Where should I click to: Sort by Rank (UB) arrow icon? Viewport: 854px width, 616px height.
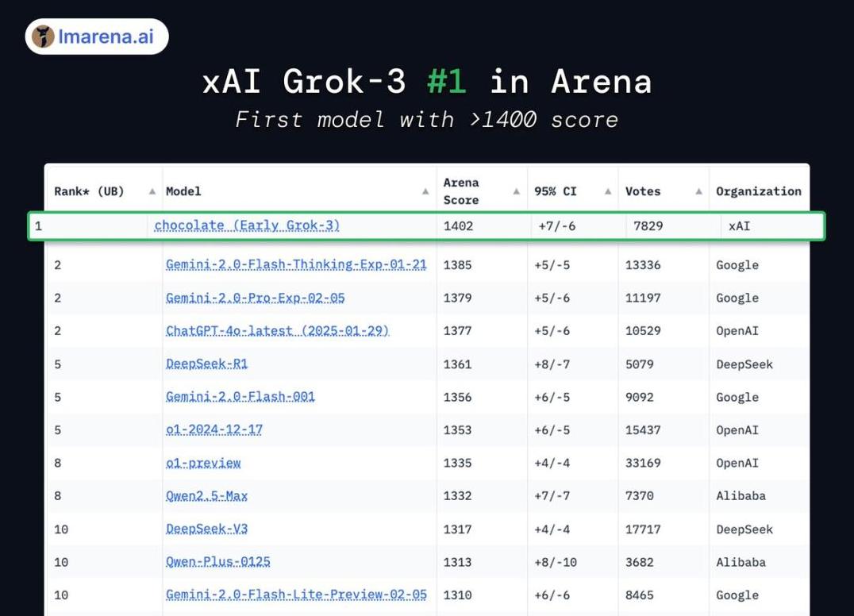152,191
